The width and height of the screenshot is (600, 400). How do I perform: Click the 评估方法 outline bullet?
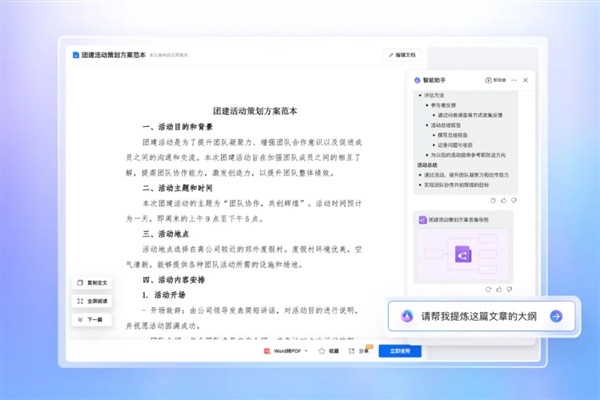[434, 95]
